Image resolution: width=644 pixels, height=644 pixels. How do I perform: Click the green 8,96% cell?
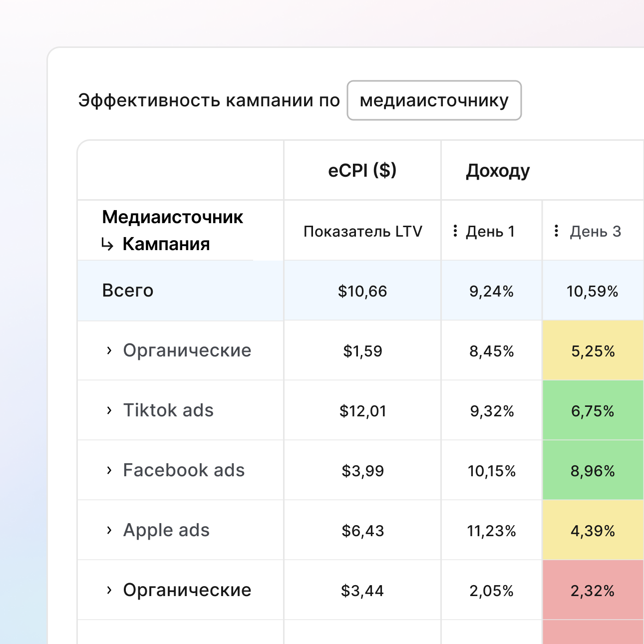point(593,471)
